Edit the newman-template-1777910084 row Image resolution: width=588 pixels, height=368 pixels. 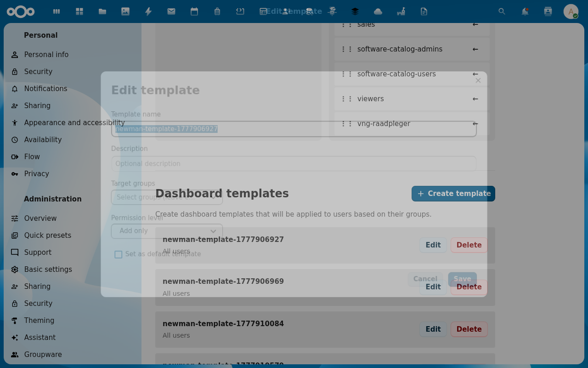433,329
